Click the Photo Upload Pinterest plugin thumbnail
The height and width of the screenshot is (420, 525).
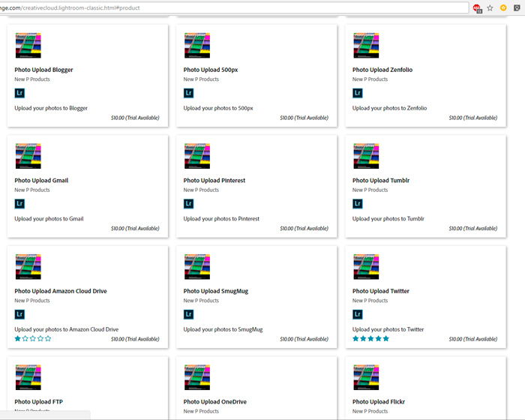[196, 156]
